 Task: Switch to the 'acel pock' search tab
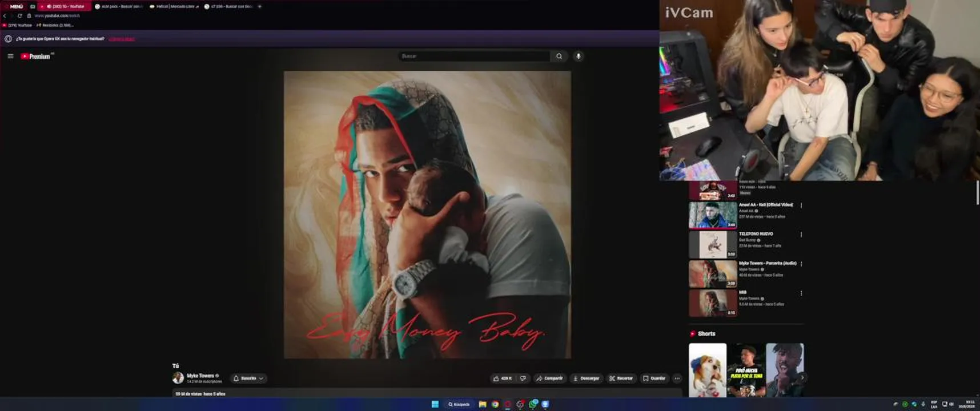pyautogui.click(x=119, y=6)
